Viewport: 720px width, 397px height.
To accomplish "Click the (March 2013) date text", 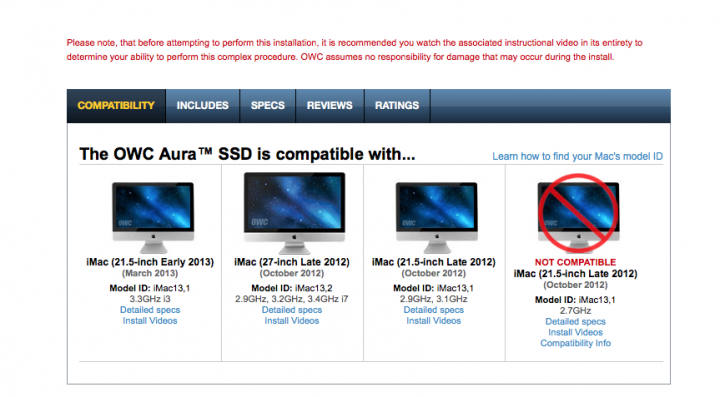I will (x=150, y=274).
